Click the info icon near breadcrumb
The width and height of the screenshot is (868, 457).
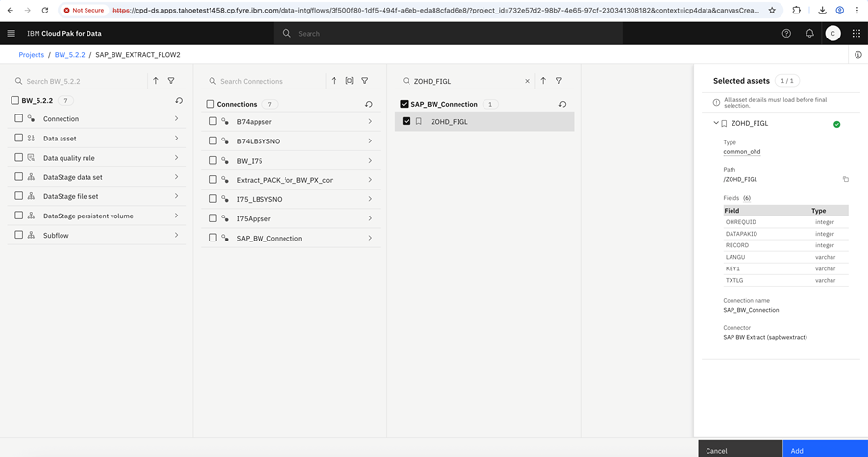[x=858, y=54]
